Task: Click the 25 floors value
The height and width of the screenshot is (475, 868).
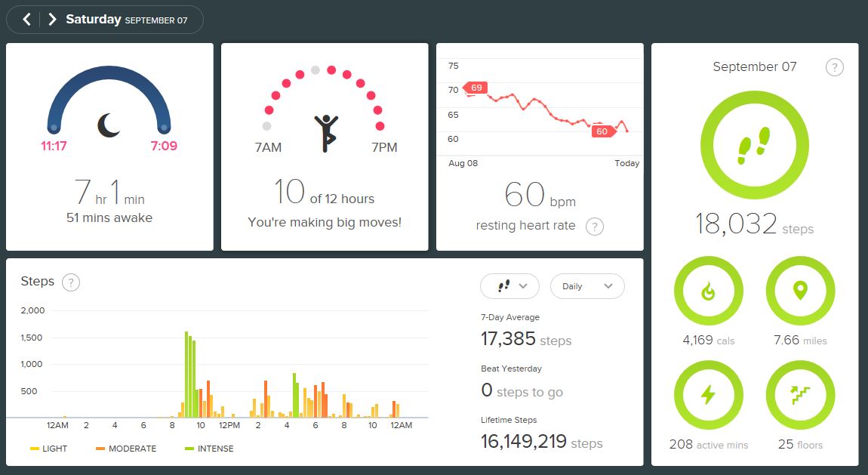Action: coord(800,445)
